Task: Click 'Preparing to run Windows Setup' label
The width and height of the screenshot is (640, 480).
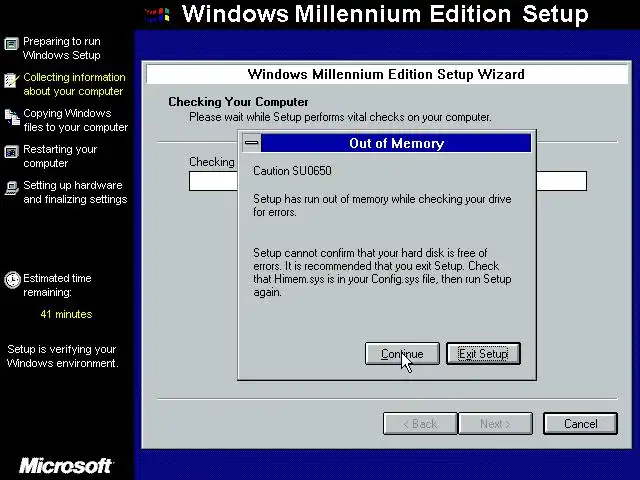Action: [x=62, y=48]
